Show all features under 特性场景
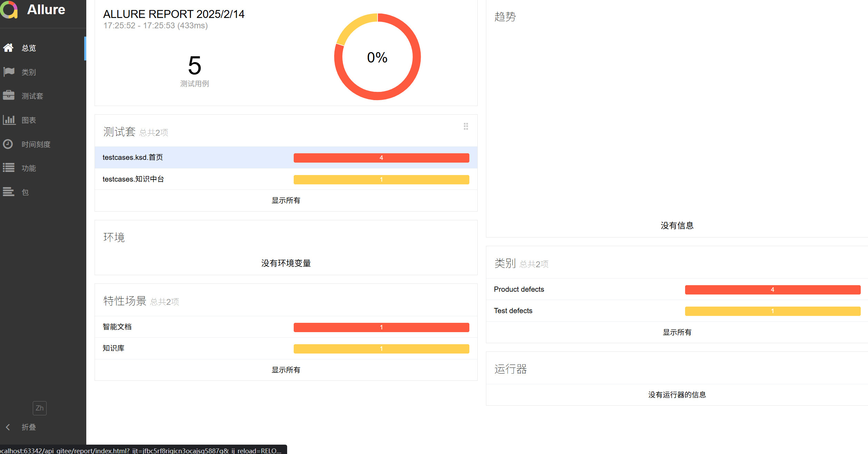Screen dimensions: 868x454 coord(286,370)
